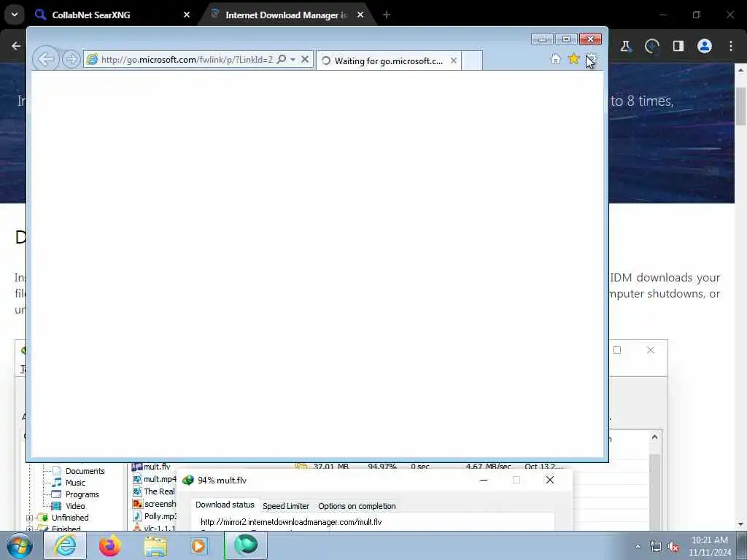Close the CollabNet SearXNG tab

coord(187,15)
